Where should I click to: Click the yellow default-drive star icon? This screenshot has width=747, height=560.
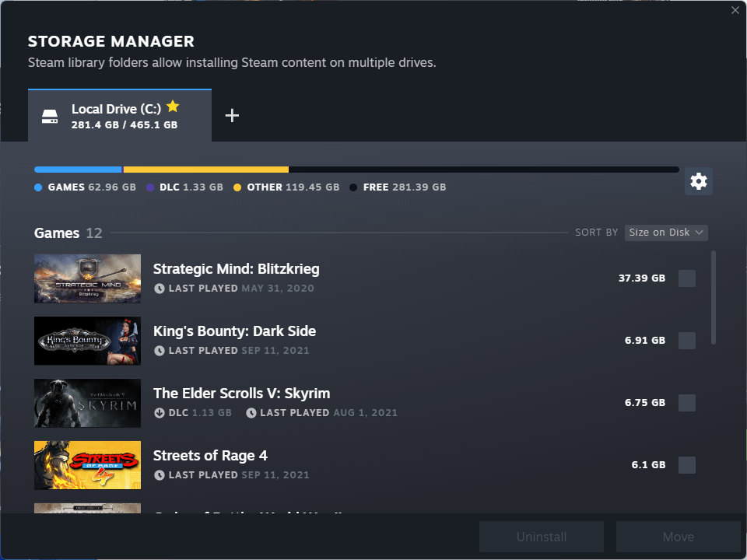(x=173, y=107)
